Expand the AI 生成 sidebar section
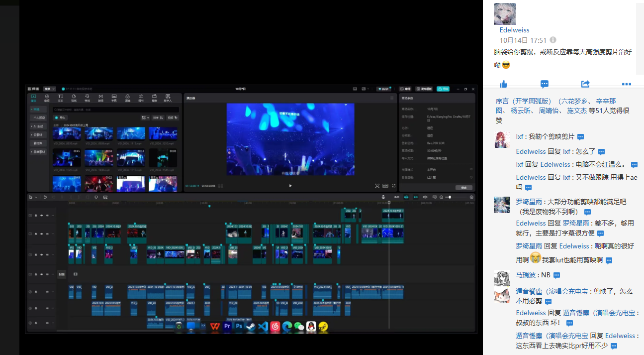The height and width of the screenshot is (355, 644). point(38,126)
